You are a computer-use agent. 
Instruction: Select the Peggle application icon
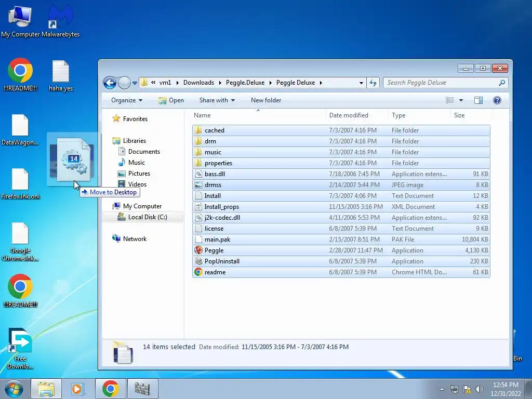coord(198,250)
